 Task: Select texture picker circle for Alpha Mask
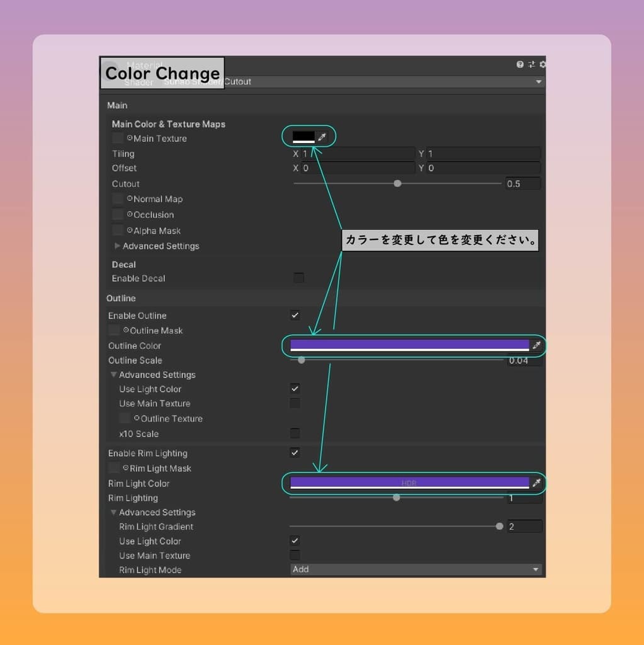(130, 231)
